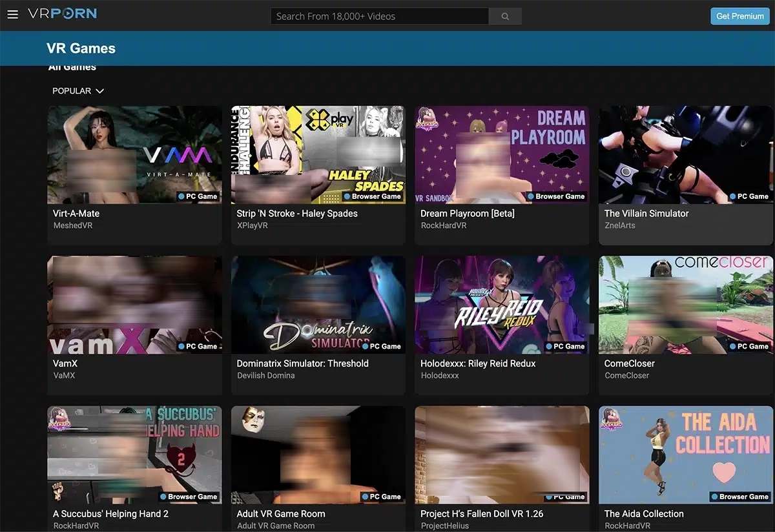
Task: Open the hamburger navigation menu
Action: click(x=12, y=15)
